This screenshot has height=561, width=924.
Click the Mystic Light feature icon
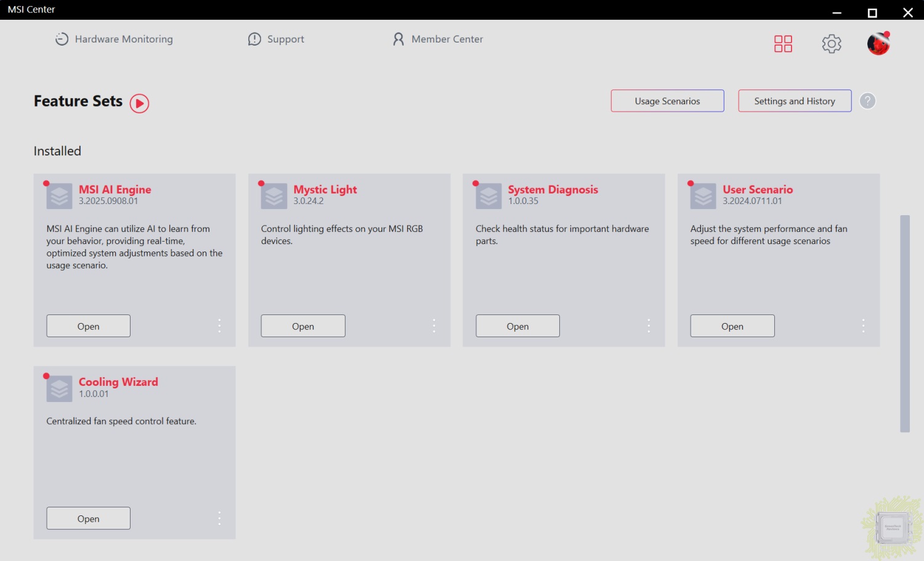coord(274,197)
